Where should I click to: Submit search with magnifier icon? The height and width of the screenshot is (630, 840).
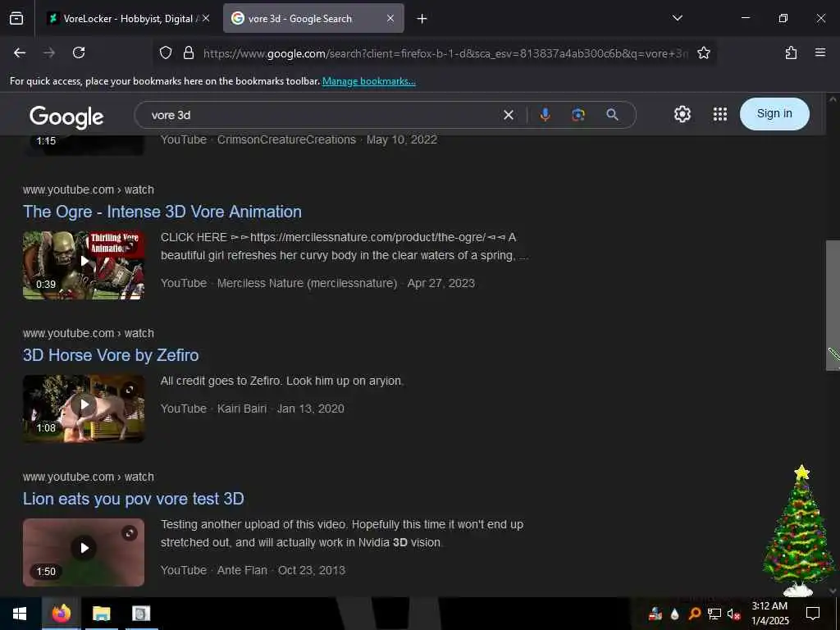[612, 115]
